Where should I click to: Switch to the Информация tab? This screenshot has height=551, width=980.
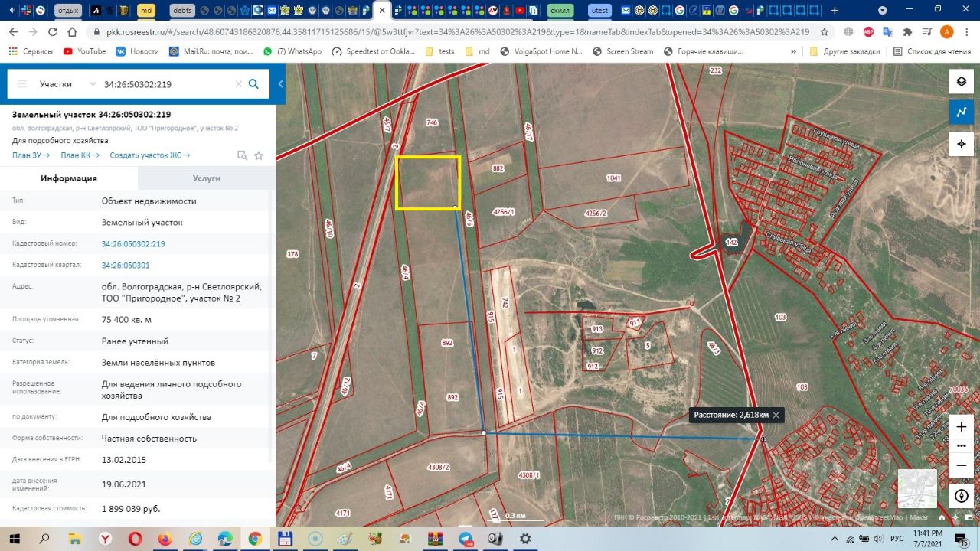pos(69,178)
